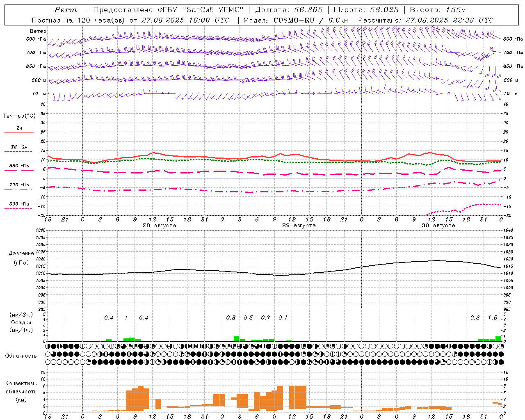525x420 pixels.
Task: Click the "500 м" wind level label on left
Action: (x=39, y=80)
